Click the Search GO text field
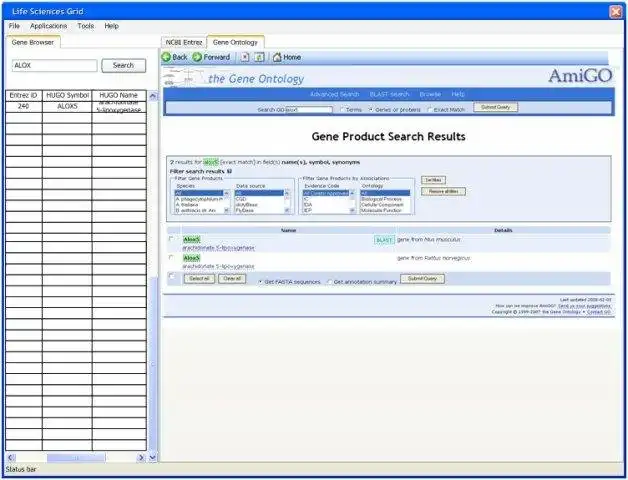This screenshot has width=628, height=480. 308,109
